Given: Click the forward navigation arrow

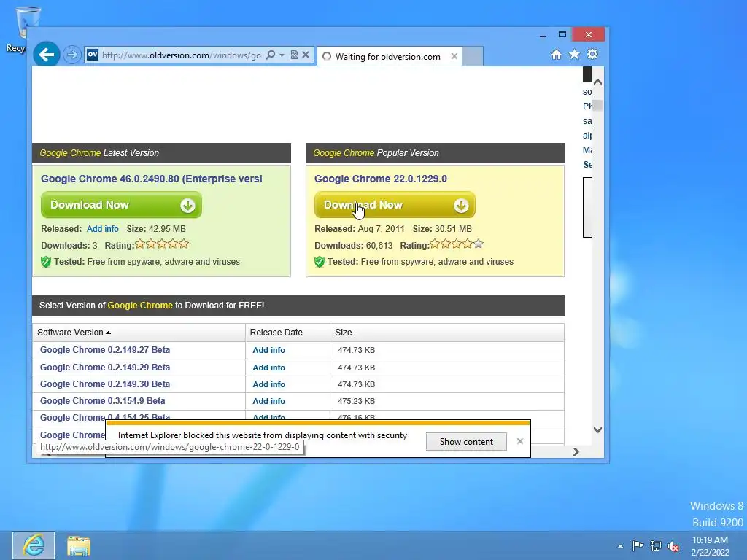Looking at the screenshot, I should click(72, 55).
